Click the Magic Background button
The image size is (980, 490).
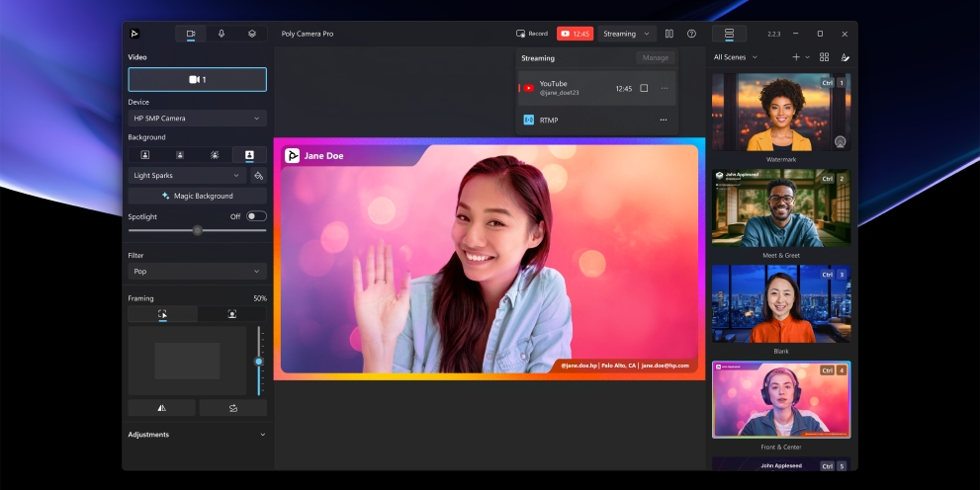[x=197, y=196]
